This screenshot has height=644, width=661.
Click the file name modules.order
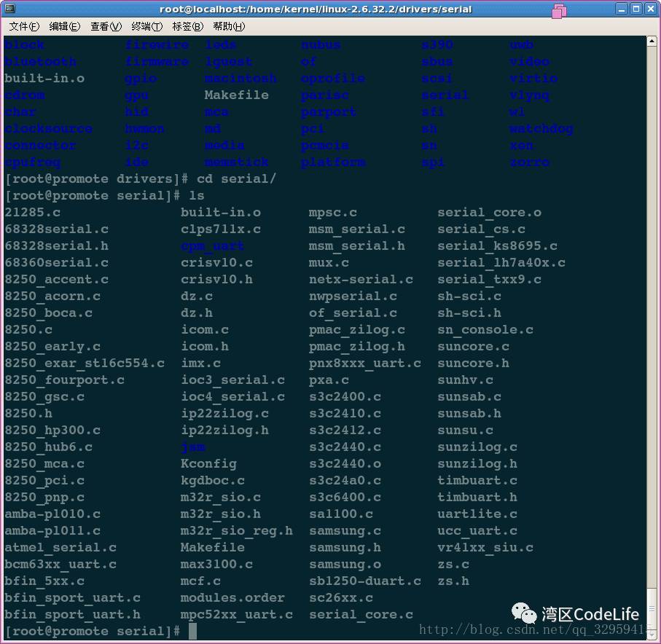tap(232, 597)
